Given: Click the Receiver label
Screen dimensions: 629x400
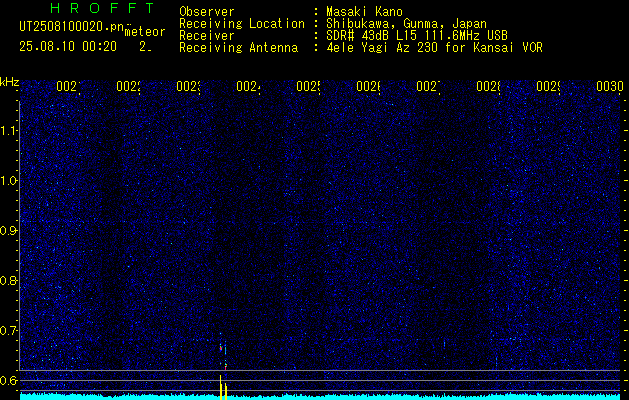Looking at the screenshot, I should click(x=207, y=36).
